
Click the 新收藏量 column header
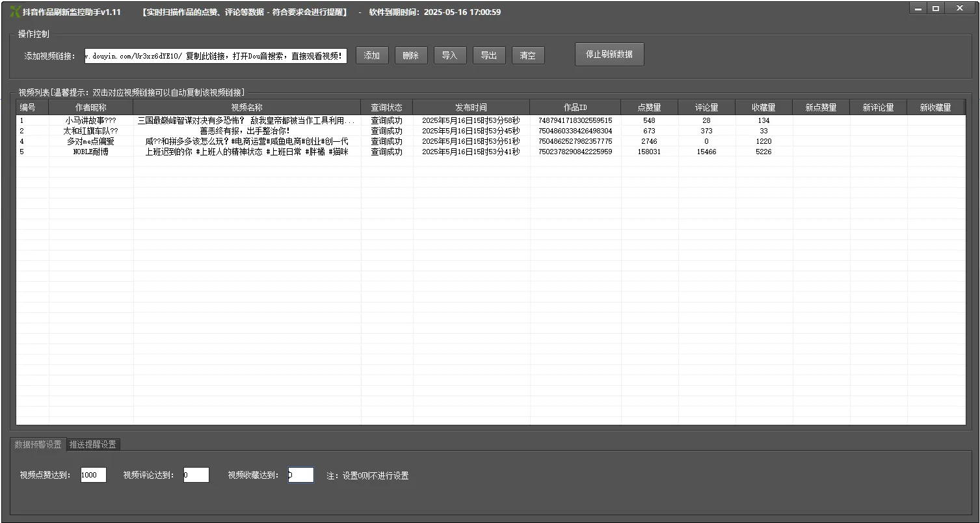point(935,107)
